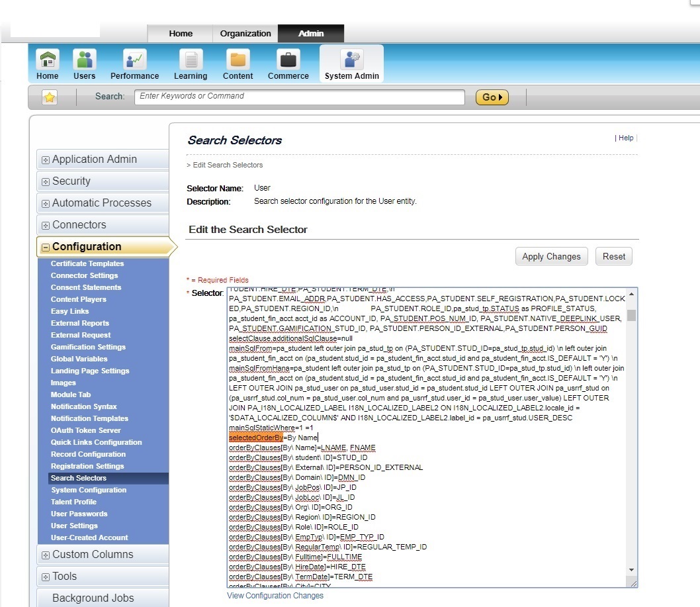Screen dimensions: 700x607
Task: Click the Reset button
Action: pyautogui.click(x=614, y=256)
